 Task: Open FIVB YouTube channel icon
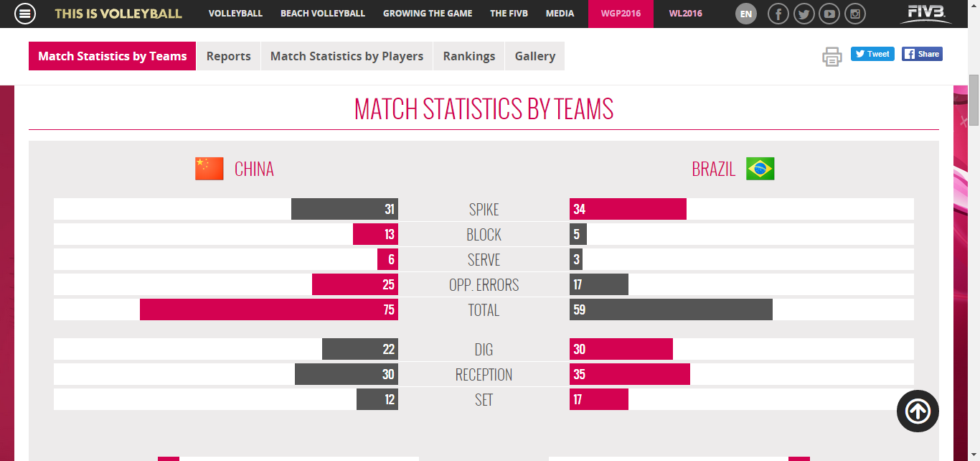click(829, 14)
